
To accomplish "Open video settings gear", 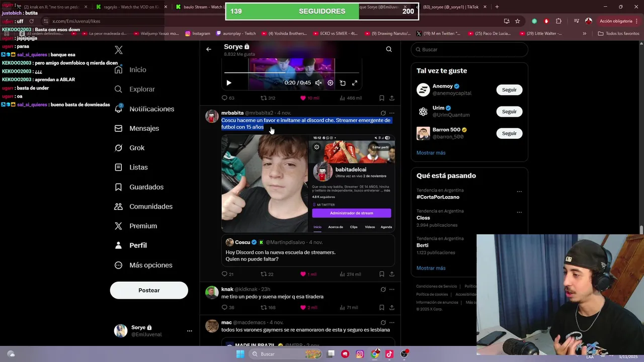I will point(331,83).
